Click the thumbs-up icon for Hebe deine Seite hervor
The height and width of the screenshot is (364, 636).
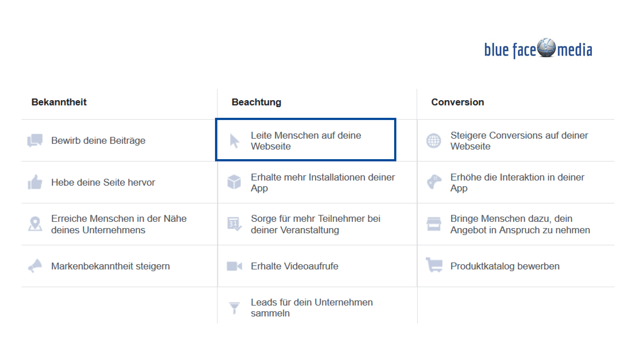point(35,182)
